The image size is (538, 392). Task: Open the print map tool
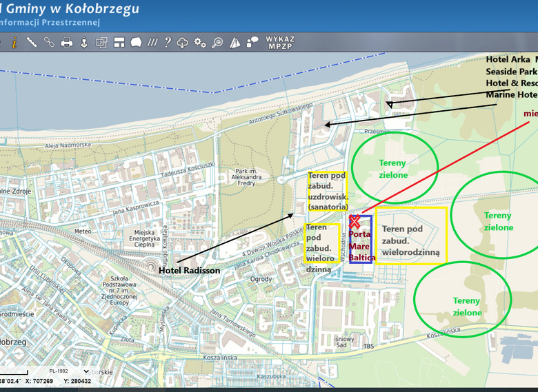click(67, 43)
